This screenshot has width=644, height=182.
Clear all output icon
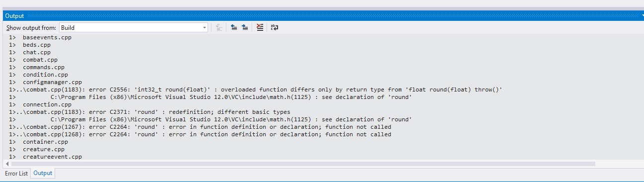click(260, 28)
